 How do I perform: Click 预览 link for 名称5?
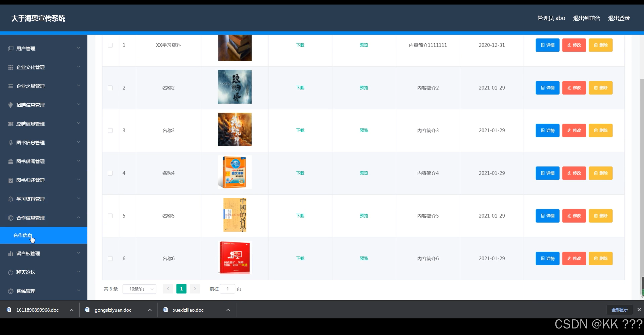(364, 216)
